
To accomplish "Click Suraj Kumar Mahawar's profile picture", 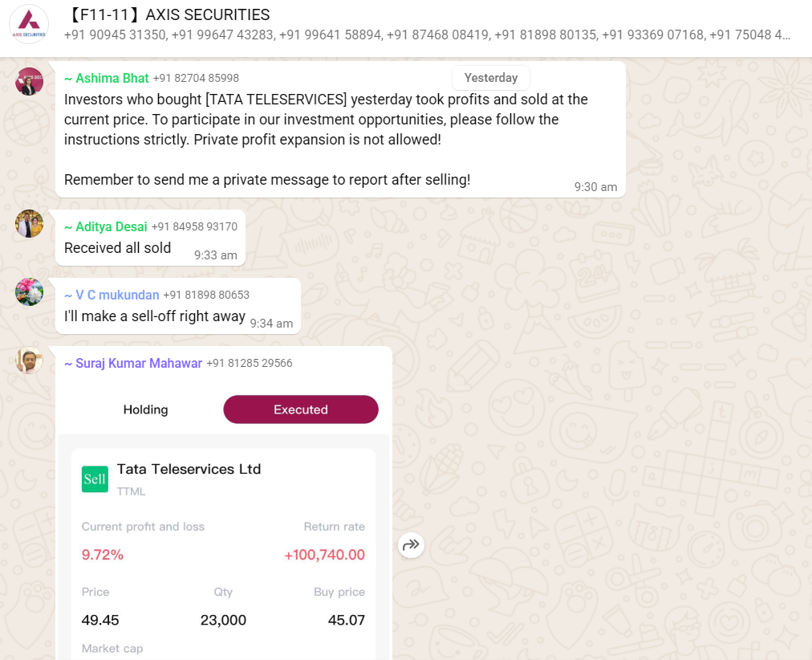I will (30, 360).
